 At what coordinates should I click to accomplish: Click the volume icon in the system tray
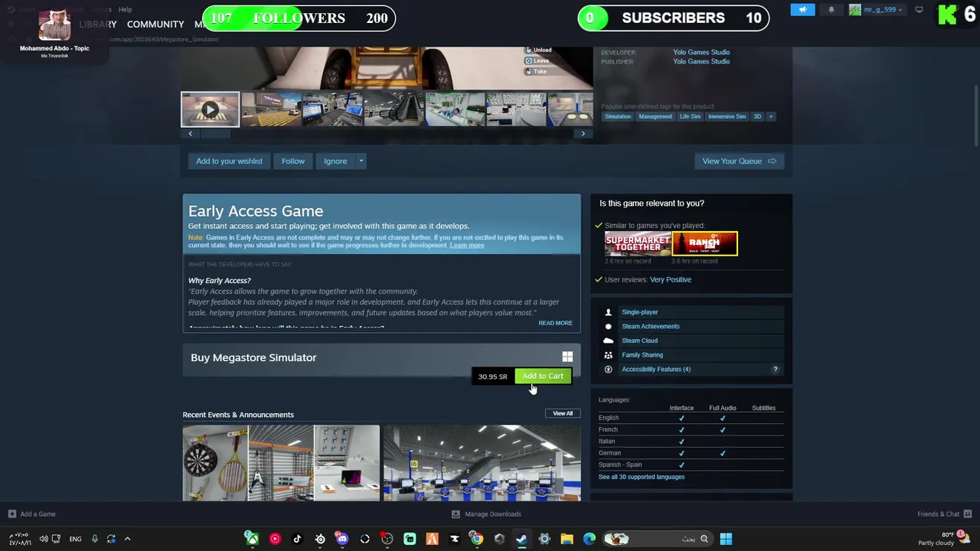43,539
